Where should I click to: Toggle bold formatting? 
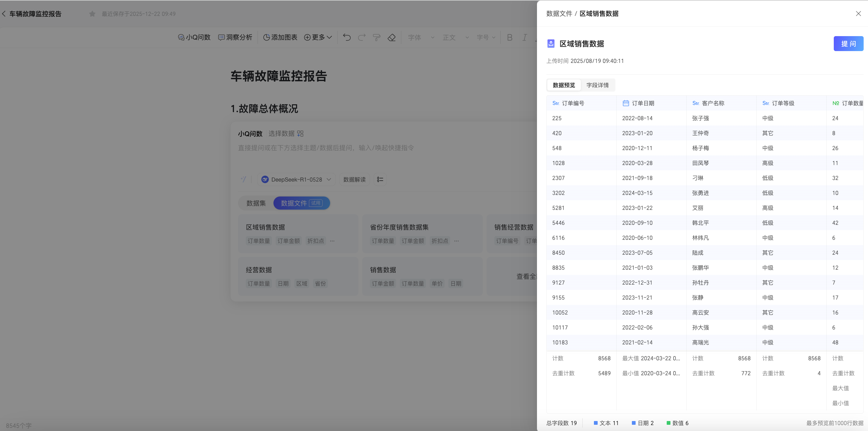click(510, 37)
